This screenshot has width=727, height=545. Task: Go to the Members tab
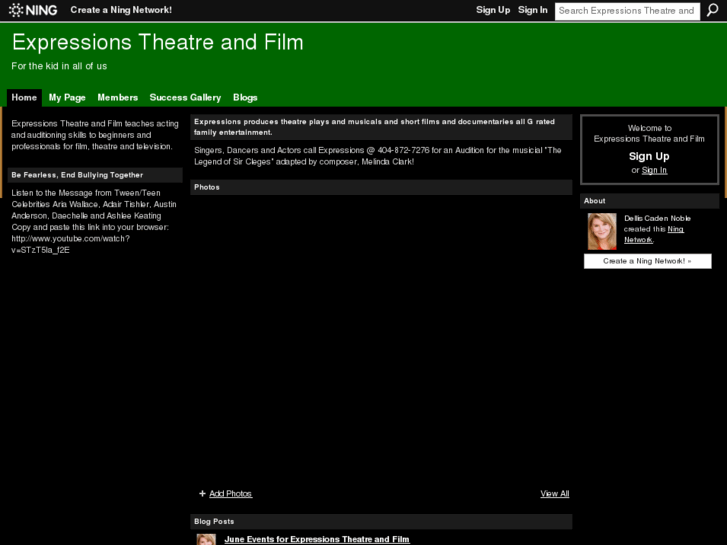[118, 97]
